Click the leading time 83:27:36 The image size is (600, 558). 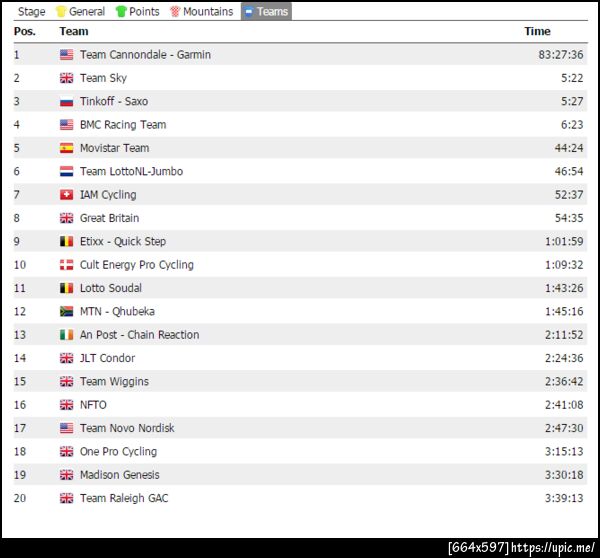coord(561,55)
